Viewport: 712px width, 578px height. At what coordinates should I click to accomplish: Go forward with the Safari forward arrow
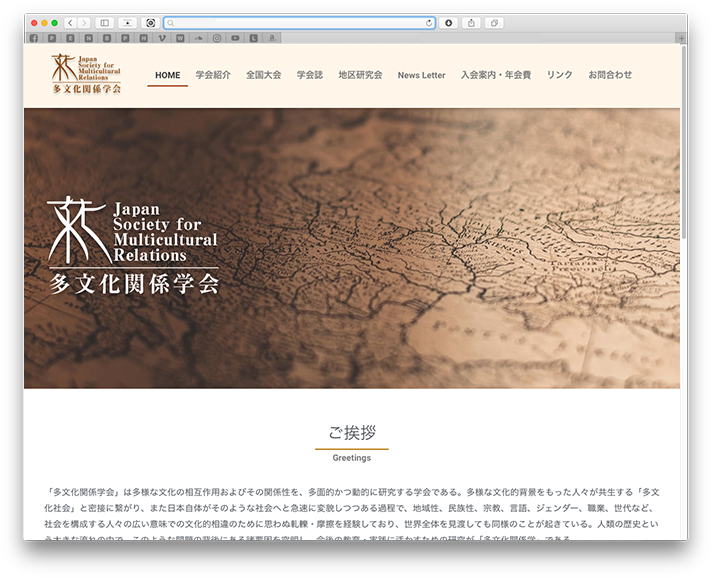coord(84,23)
